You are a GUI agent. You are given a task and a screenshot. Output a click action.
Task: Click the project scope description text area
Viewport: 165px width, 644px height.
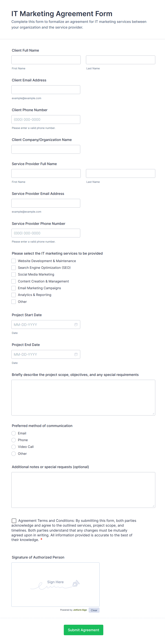pos(83,397)
